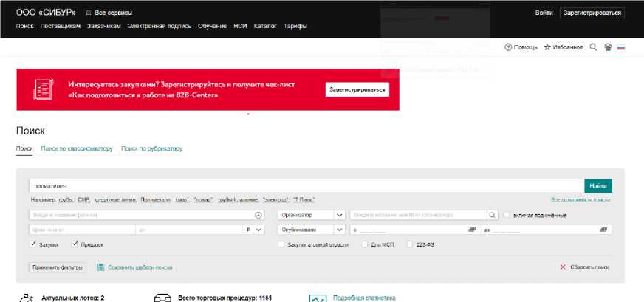Viewport: 644px width, 302px height.
Task: Click the Избранное star icon
Action: (x=547, y=47)
